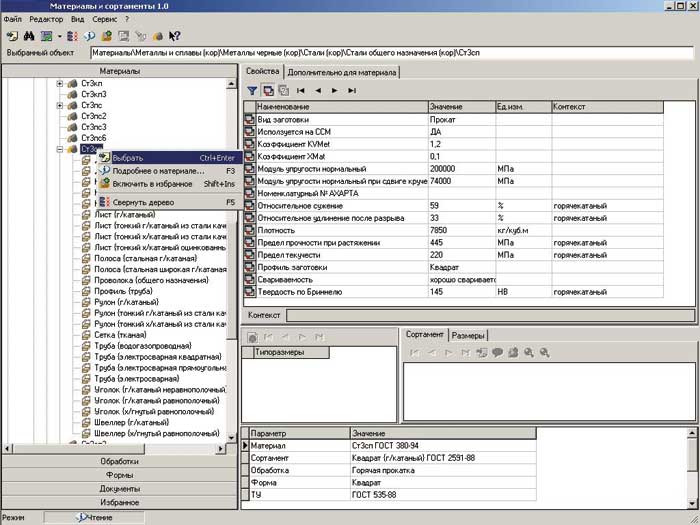This screenshot has width=700, height=525.
Task: Open the ? help menu
Action: click(127, 20)
